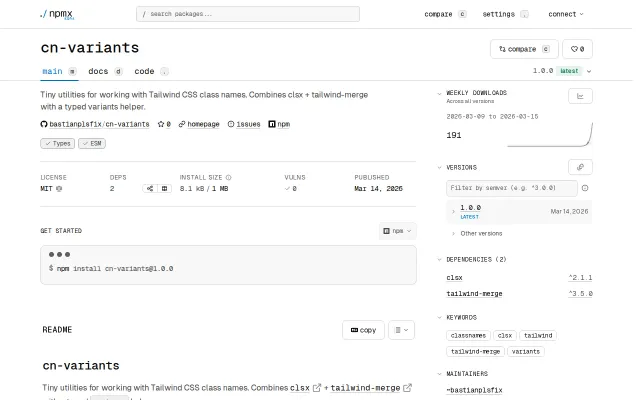
Task: Open version 1.0.0 link
Action: [x=471, y=208]
